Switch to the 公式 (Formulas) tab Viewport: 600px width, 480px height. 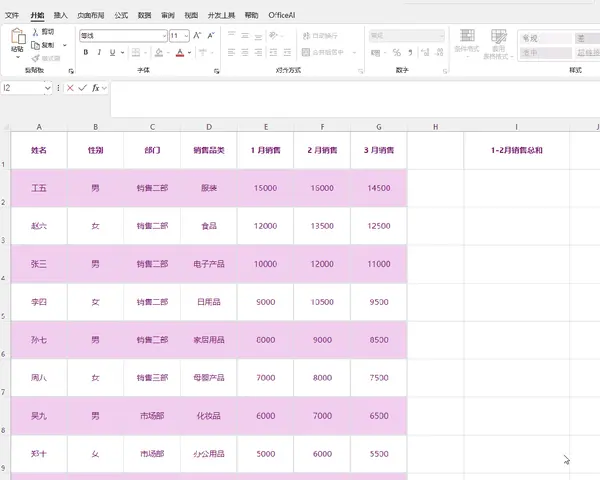pos(121,15)
